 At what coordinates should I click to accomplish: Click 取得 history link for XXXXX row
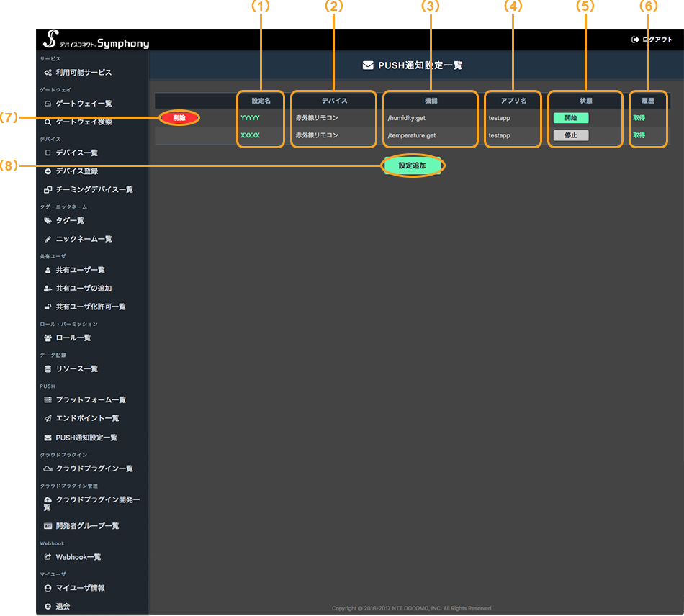pyautogui.click(x=639, y=135)
